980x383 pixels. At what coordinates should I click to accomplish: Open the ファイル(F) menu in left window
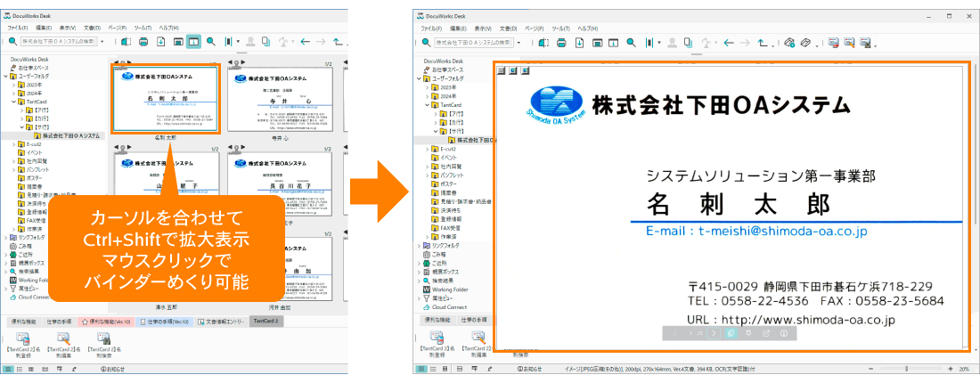[18, 28]
